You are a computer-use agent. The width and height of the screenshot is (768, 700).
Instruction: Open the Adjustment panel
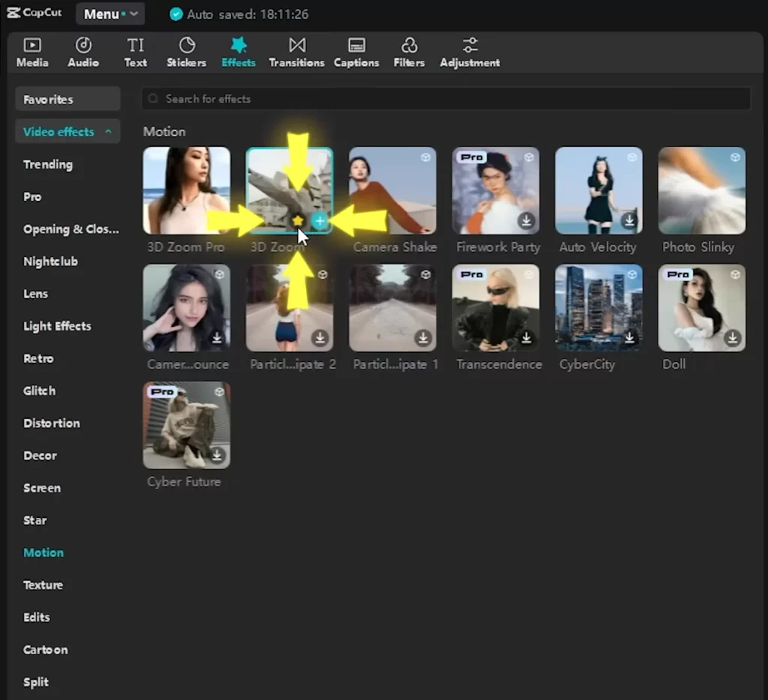point(469,51)
